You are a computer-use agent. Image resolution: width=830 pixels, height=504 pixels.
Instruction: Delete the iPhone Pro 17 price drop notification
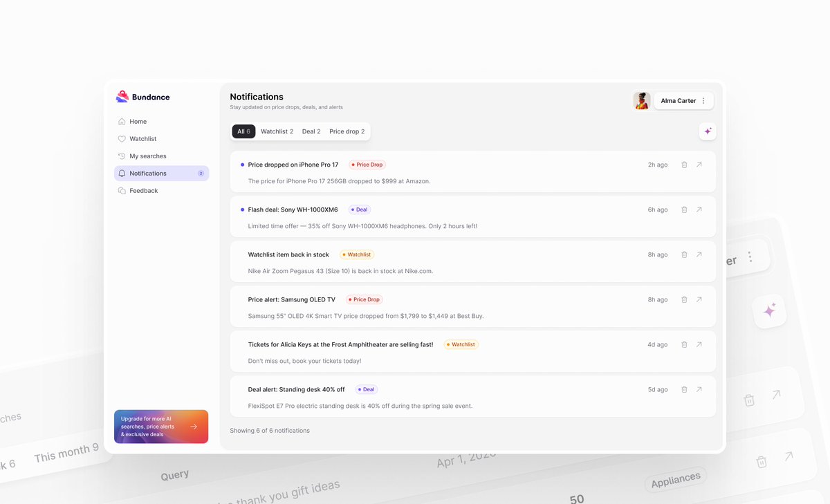(x=684, y=165)
